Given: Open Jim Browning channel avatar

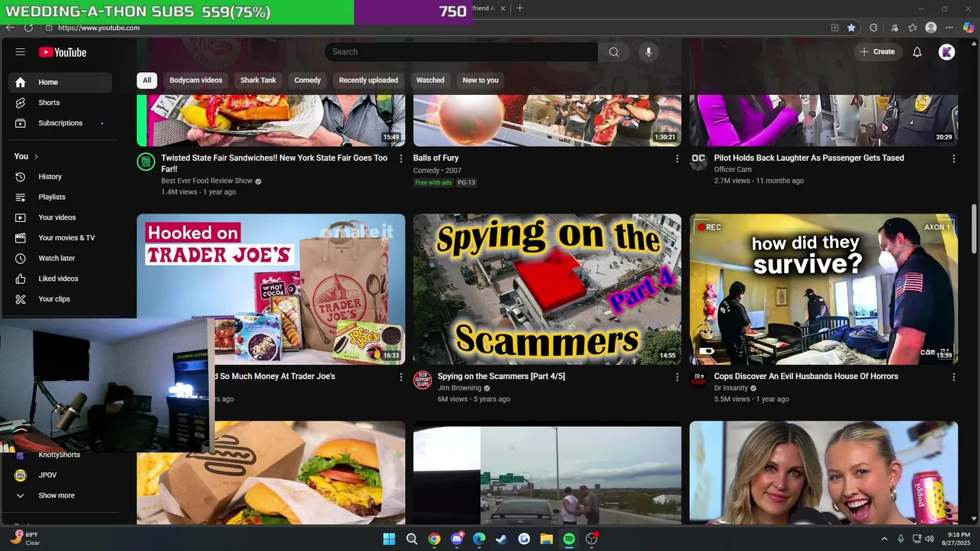Looking at the screenshot, I should tap(423, 380).
